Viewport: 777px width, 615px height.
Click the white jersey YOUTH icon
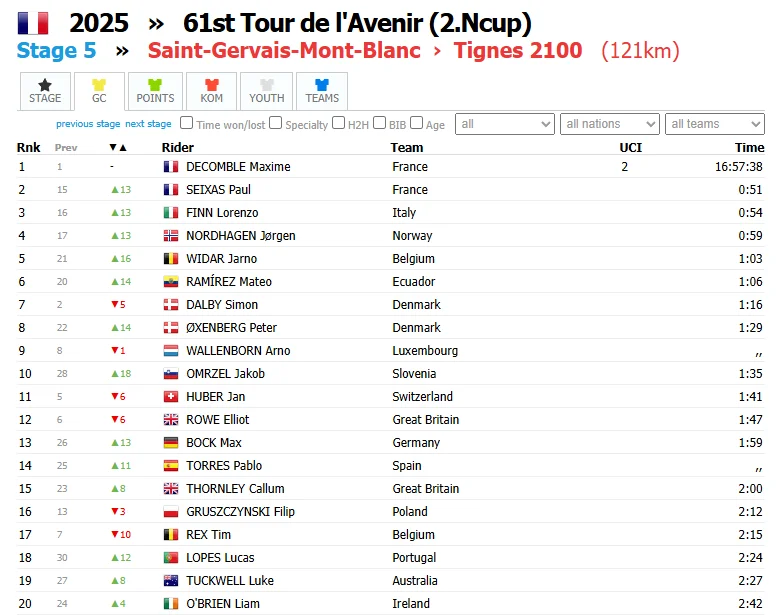click(267, 85)
